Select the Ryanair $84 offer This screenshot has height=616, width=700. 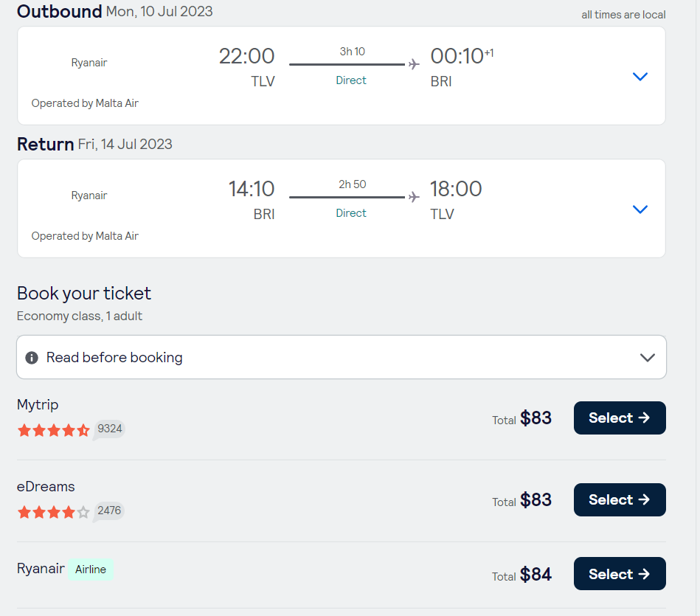point(619,574)
